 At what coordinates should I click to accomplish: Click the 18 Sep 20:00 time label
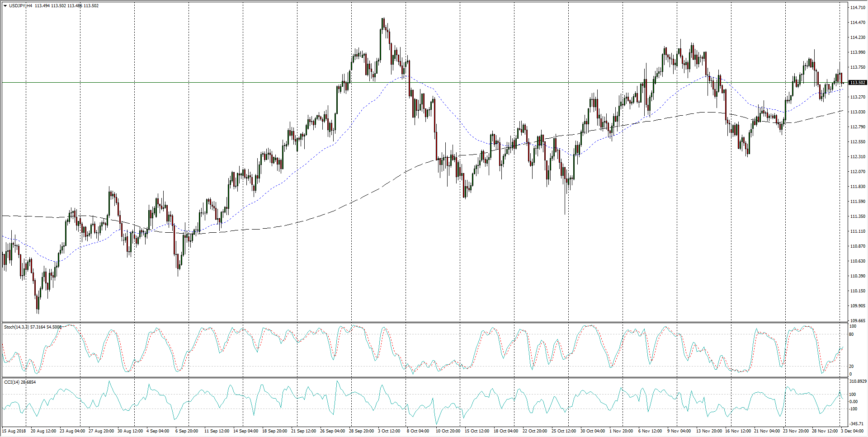[x=275, y=431]
